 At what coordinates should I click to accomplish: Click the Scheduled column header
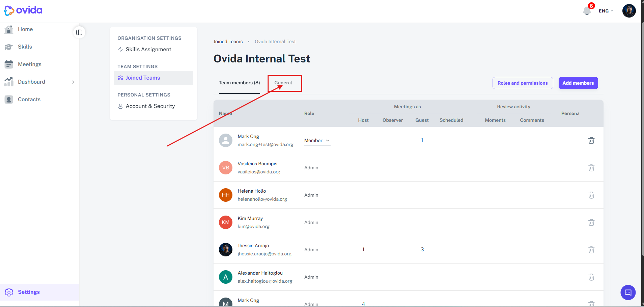[451, 120]
